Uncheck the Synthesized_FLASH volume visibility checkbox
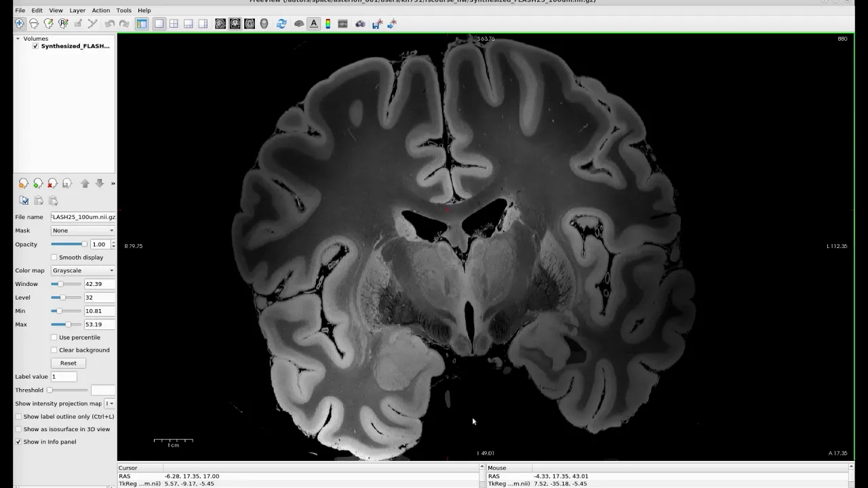 [35, 46]
